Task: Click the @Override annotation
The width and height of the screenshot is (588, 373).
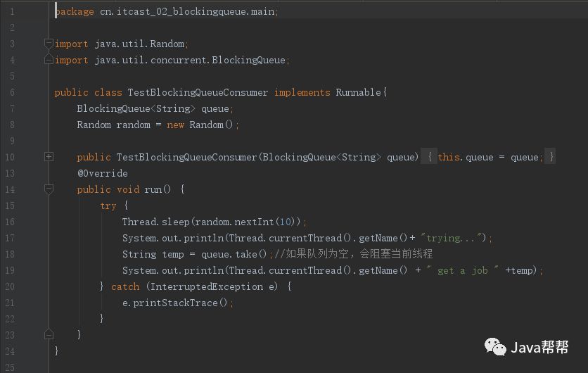Action: pos(103,173)
